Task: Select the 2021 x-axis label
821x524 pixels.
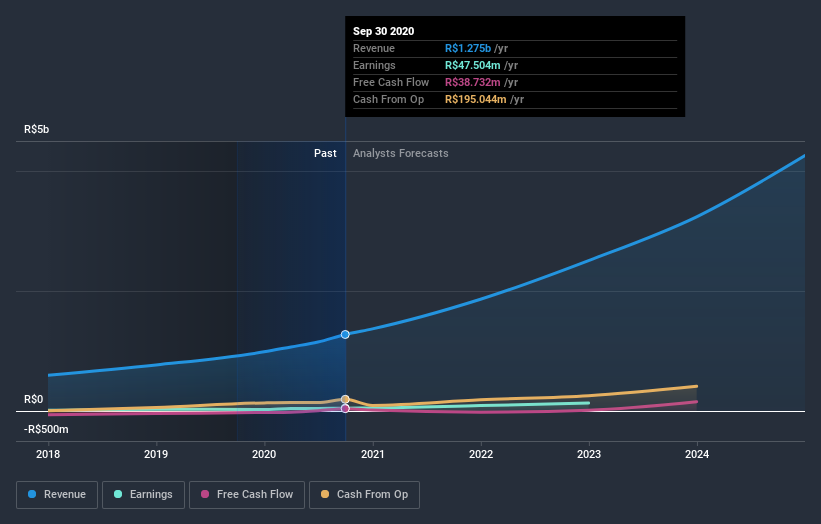Action: 372,454
